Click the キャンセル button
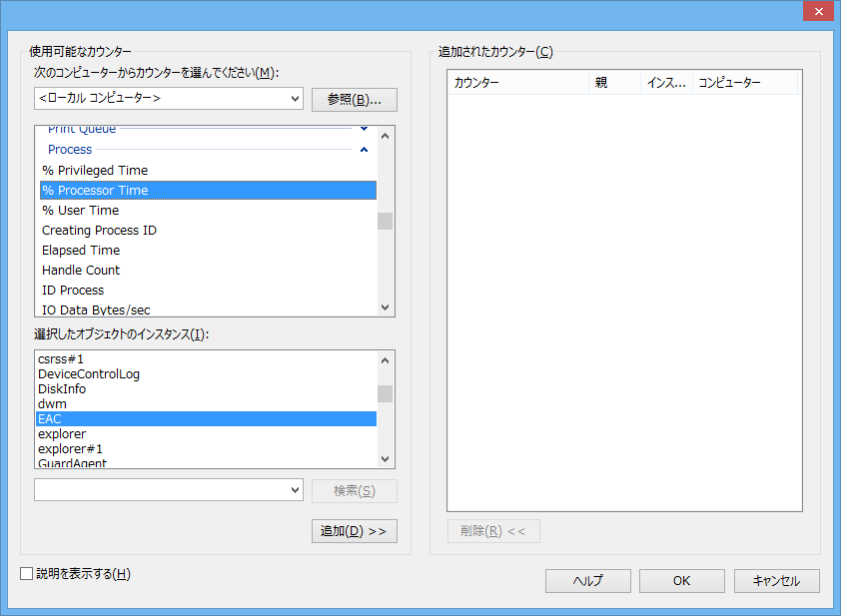This screenshot has height=616, width=841. (x=776, y=581)
